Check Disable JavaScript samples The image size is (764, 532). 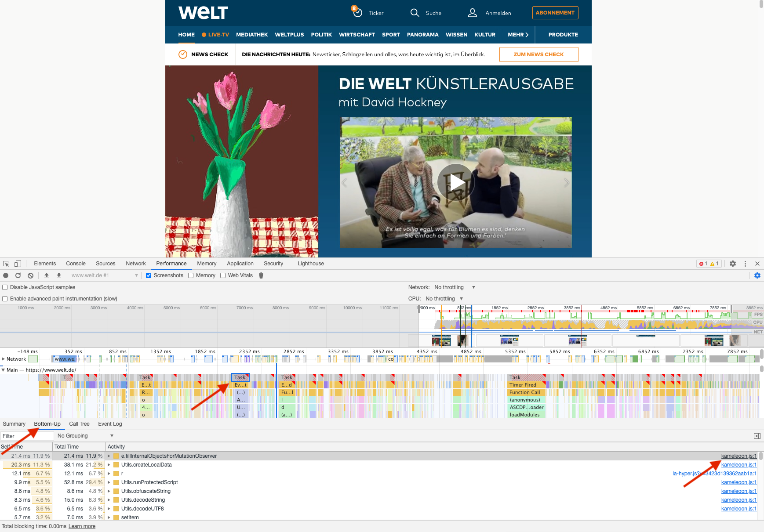point(5,287)
